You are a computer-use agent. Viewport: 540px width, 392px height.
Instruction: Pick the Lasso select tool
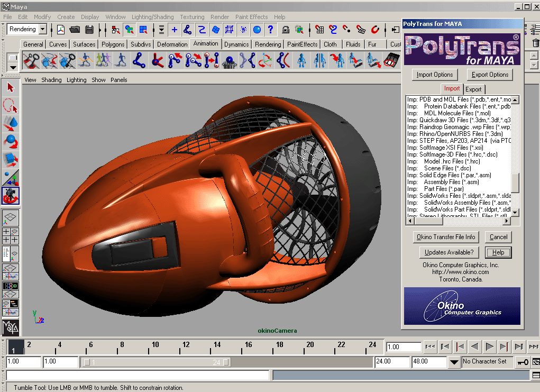click(x=11, y=106)
